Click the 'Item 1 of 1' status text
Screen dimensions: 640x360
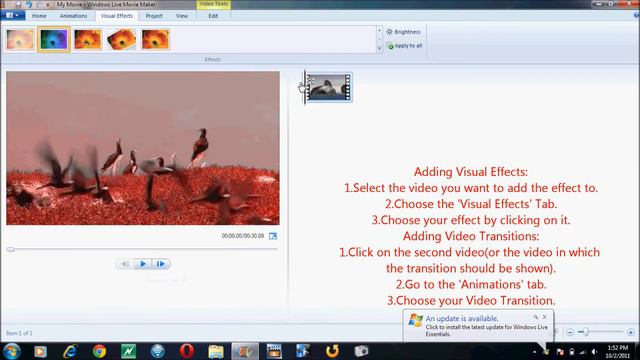point(19,333)
